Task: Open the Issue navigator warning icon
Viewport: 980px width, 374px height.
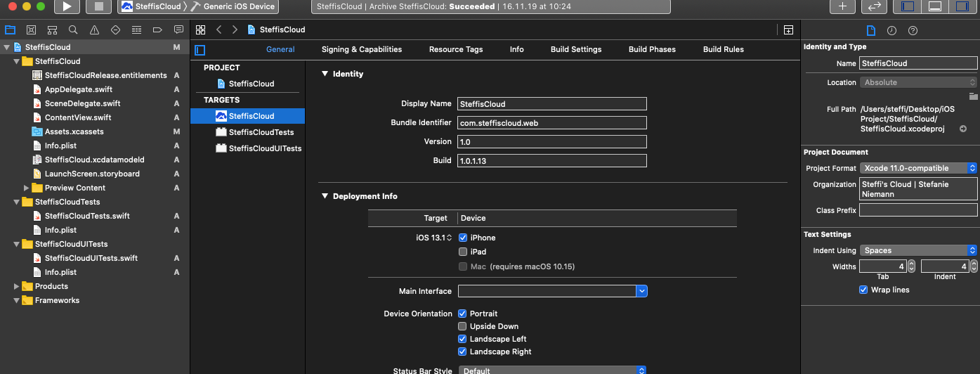Action: tap(94, 30)
